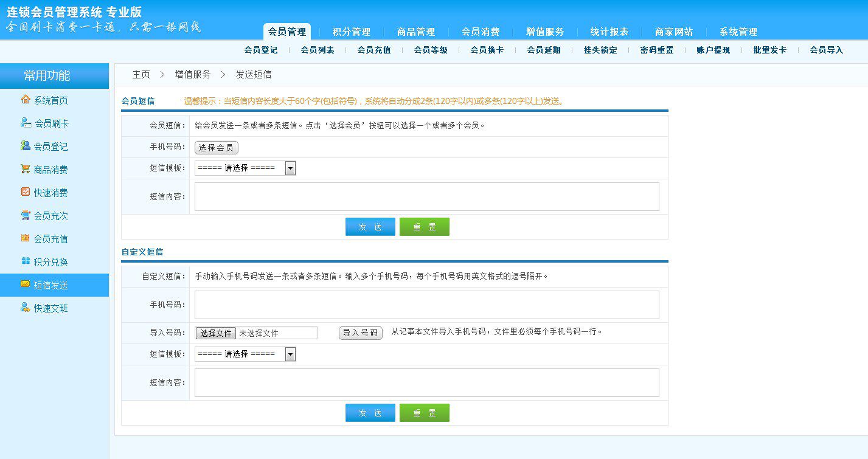Focus the 手机号码 text area in 自定义短信
This screenshot has width=868, height=459.
426,305
